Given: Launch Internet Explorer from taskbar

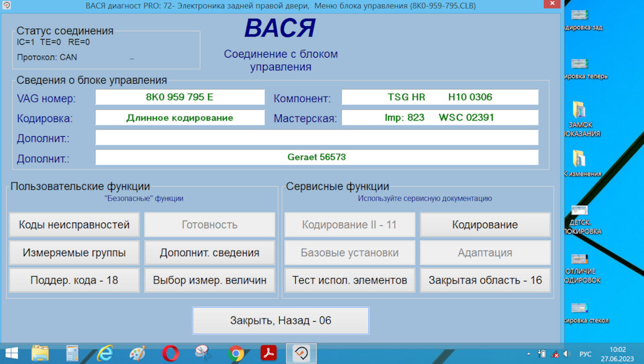Looking at the screenshot, I should point(105,353).
